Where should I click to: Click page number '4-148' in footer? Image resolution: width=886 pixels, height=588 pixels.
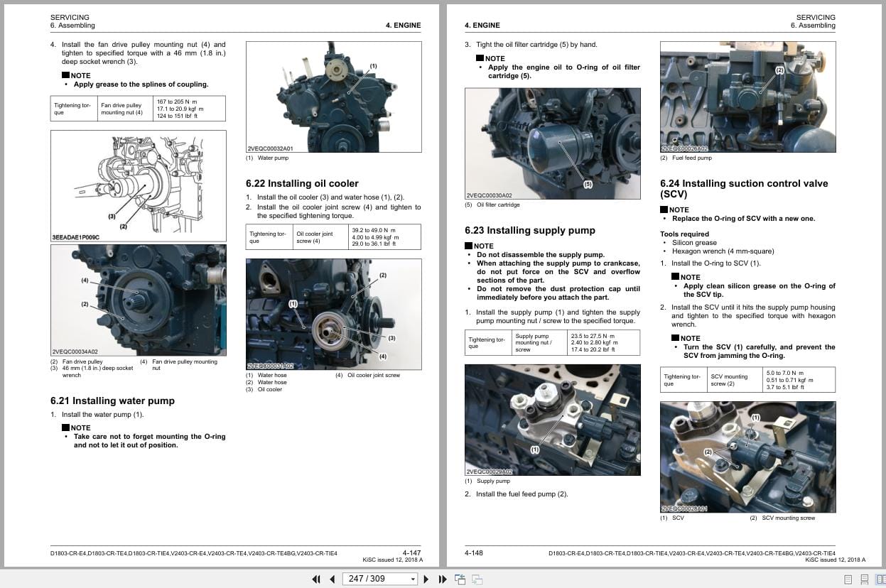474,552
